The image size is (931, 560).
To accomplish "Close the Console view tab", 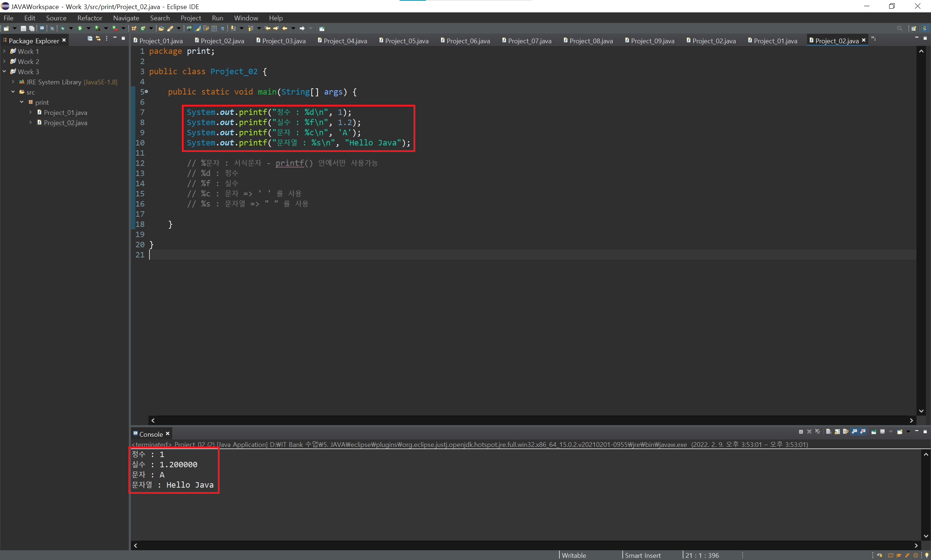I will (x=168, y=433).
